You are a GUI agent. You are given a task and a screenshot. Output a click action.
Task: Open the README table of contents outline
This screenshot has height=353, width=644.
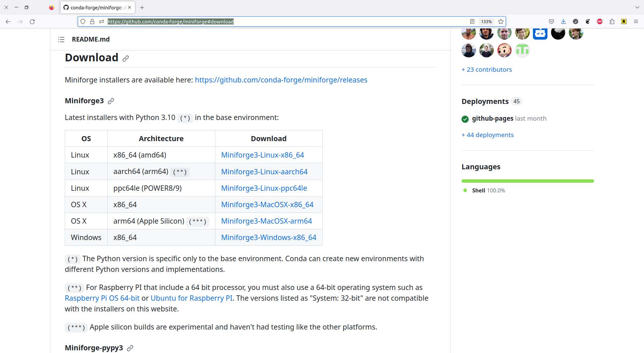61,40
